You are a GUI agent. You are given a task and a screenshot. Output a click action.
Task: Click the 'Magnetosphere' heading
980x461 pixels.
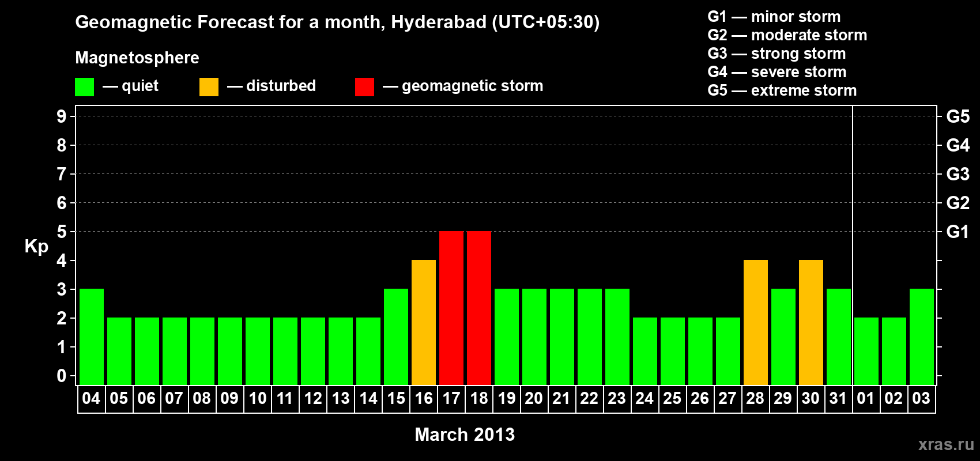point(137,58)
